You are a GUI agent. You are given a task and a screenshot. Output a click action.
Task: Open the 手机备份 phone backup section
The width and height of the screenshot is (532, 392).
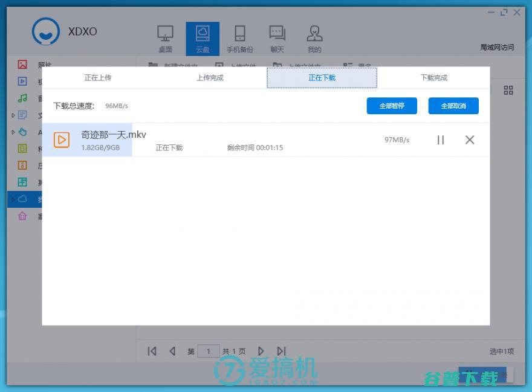pos(240,39)
